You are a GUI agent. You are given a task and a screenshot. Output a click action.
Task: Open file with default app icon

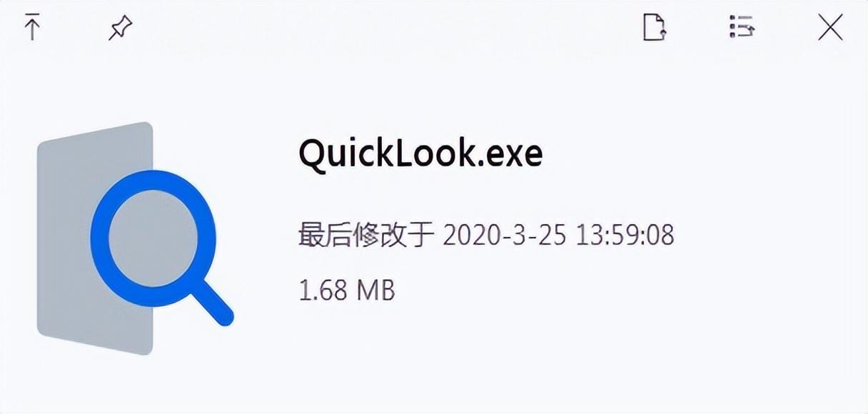[655, 29]
